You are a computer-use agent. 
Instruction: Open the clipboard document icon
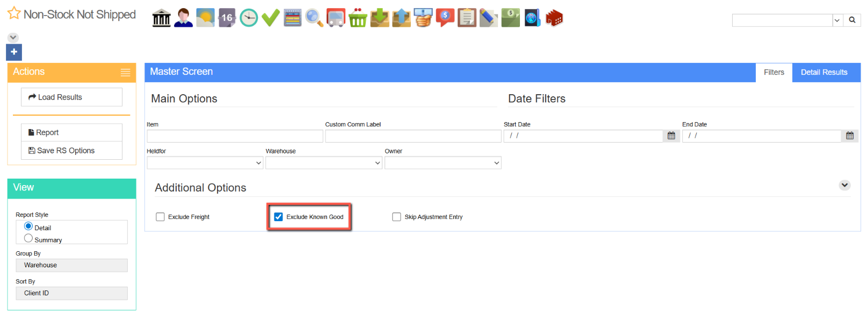pos(467,18)
